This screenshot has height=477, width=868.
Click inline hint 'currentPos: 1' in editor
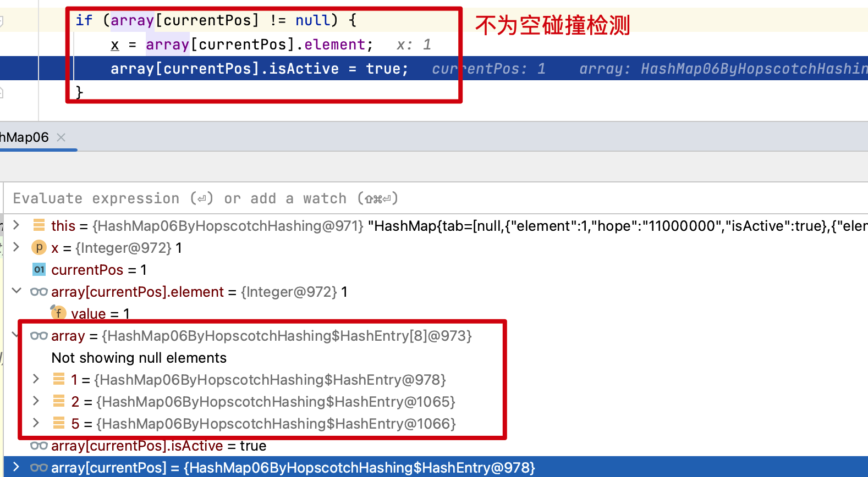coord(488,69)
